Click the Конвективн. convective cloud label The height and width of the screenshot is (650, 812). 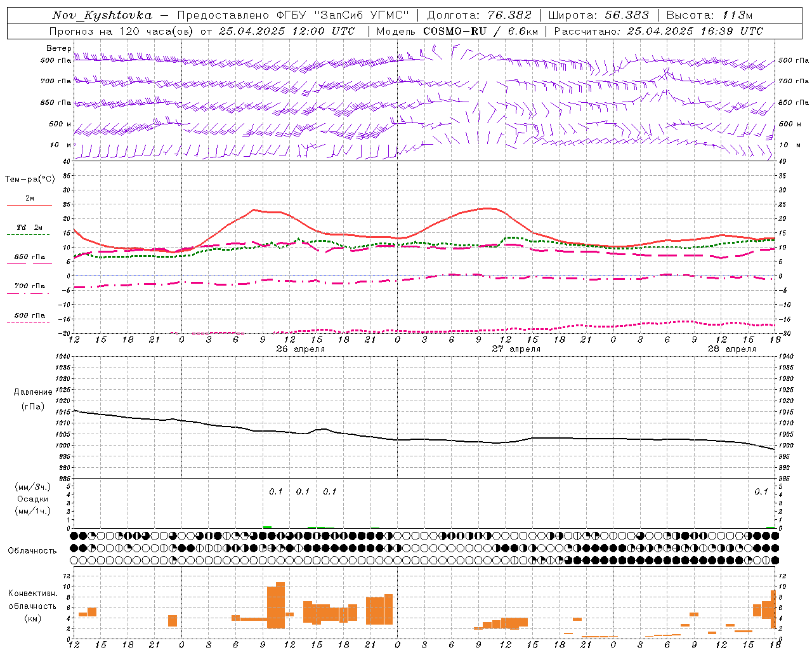click(x=33, y=594)
